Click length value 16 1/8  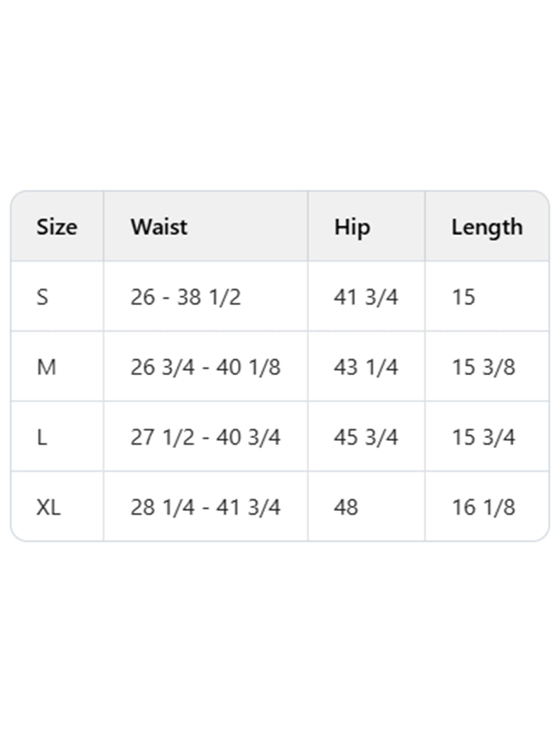484,507
